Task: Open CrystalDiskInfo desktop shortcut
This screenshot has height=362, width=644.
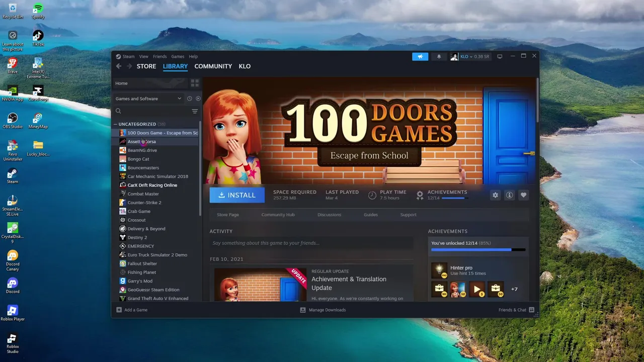Action: (x=13, y=233)
